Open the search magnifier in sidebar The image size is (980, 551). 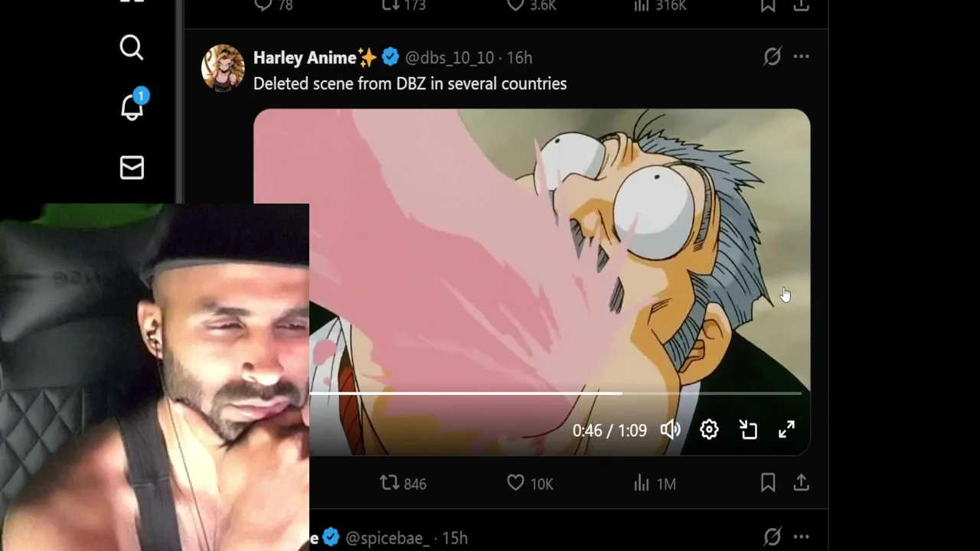coord(132,47)
